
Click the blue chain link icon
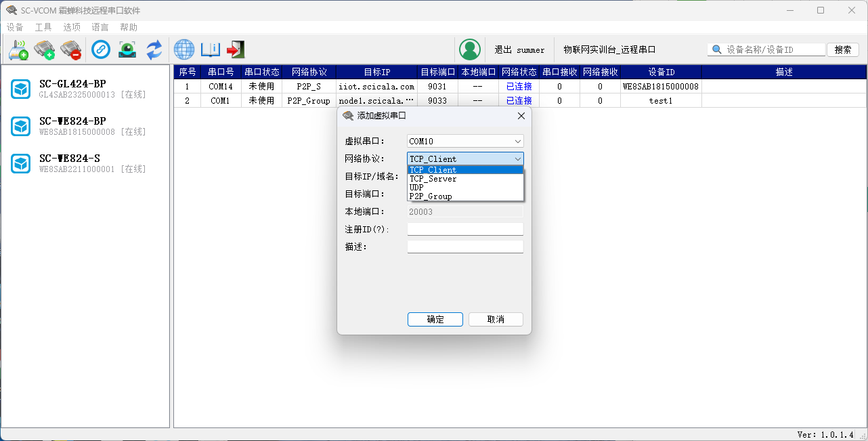point(101,49)
